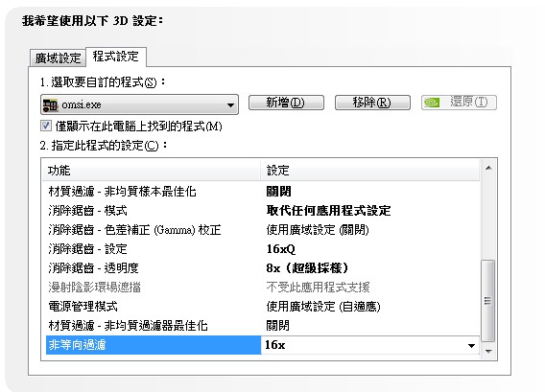
Task: Click the 16xQ setting value
Action: point(281,249)
